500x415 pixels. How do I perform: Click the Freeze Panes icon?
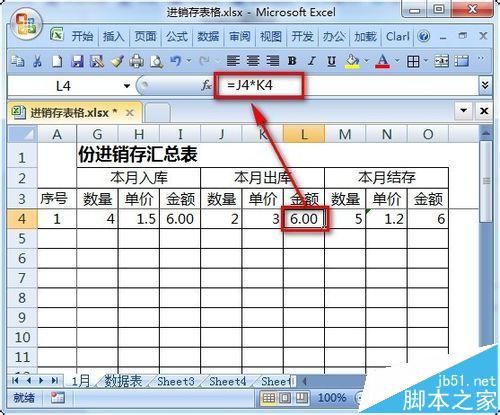[461, 61]
